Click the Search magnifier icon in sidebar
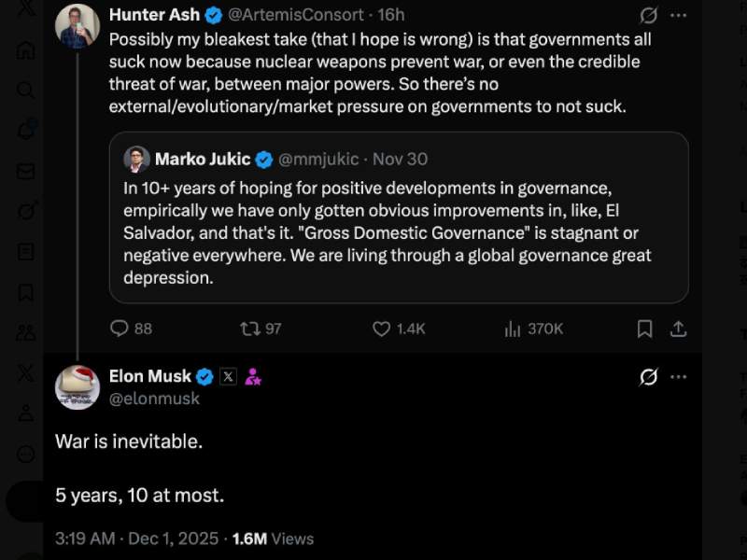 [26, 90]
